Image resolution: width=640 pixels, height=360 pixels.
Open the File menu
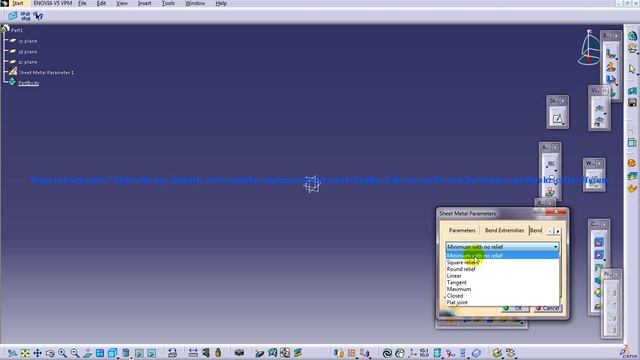coord(82,3)
